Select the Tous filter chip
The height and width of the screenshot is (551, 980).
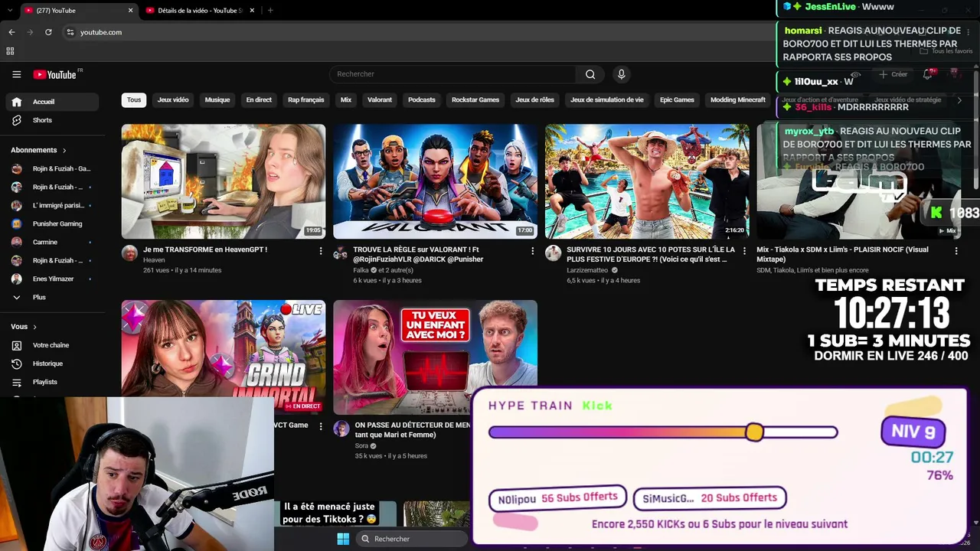[134, 100]
